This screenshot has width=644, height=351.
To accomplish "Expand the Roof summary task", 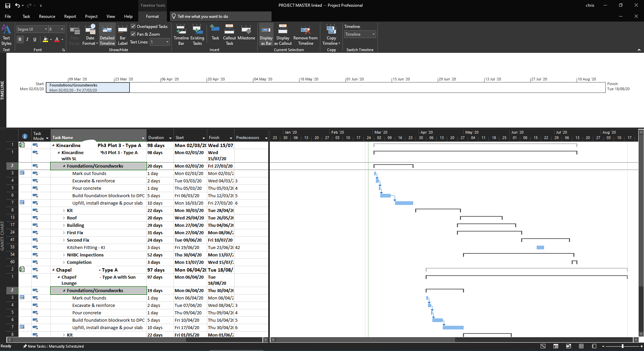I will [64, 218].
